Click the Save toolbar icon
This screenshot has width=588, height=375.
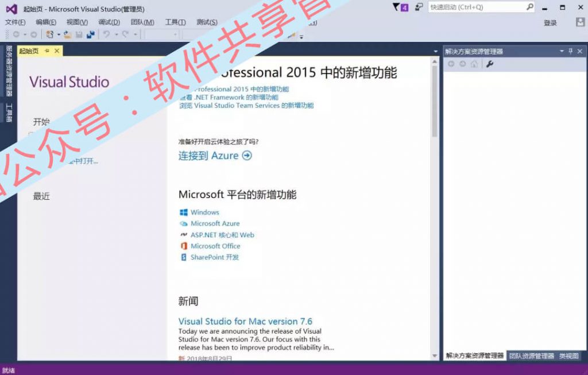tap(79, 34)
